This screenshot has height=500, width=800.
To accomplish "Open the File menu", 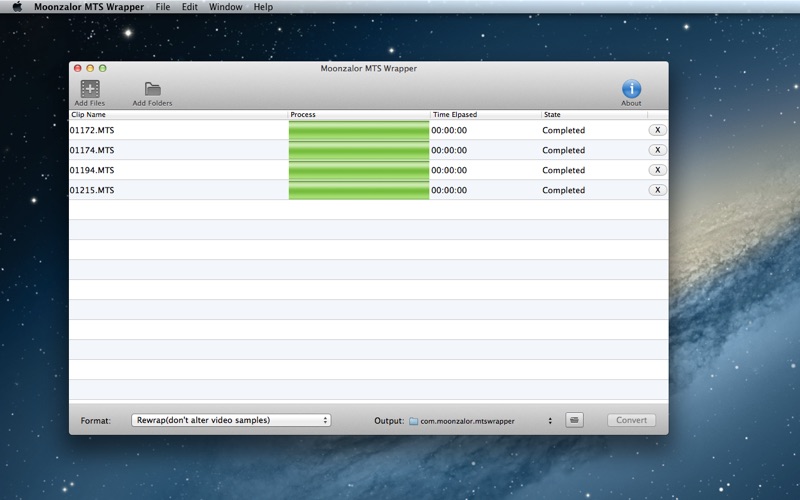I will click(x=163, y=7).
